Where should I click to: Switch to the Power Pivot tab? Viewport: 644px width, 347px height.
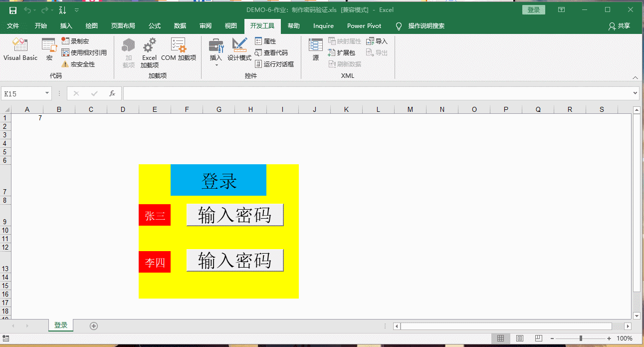[x=364, y=26]
